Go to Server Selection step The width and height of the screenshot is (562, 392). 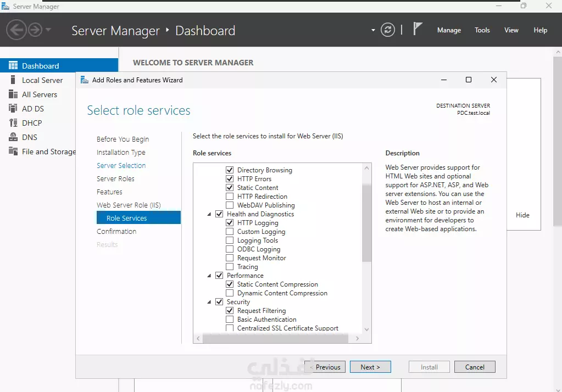tap(121, 166)
